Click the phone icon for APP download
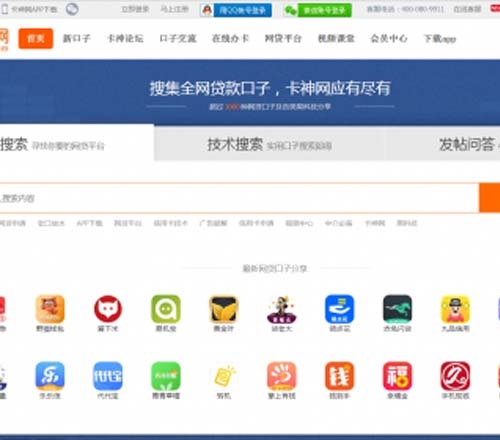The width and height of the screenshot is (500, 440). point(5,9)
